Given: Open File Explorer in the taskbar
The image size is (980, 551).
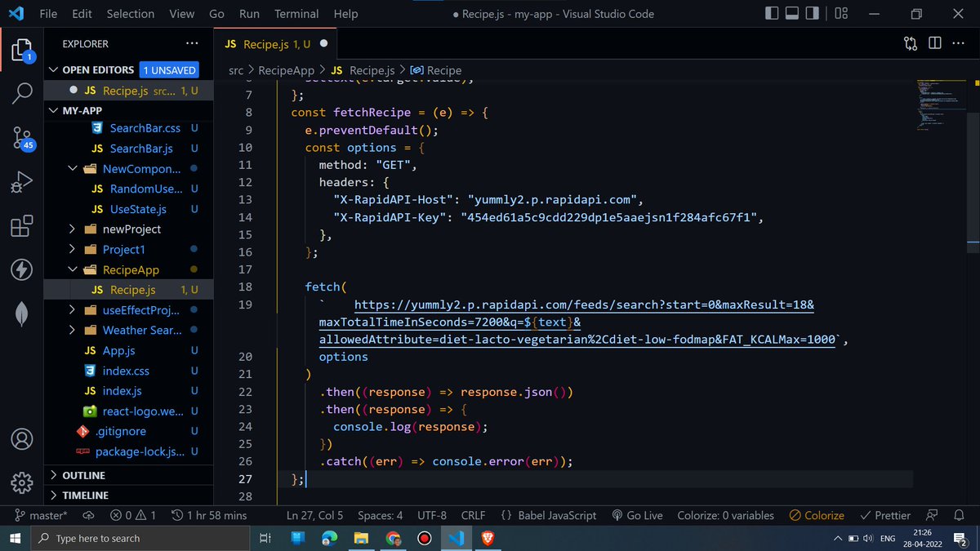Looking at the screenshot, I should (x=361, y=538).
